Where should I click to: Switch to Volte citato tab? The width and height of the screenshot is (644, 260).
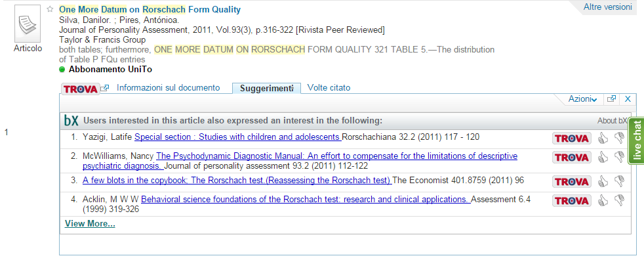click(329, 87)
